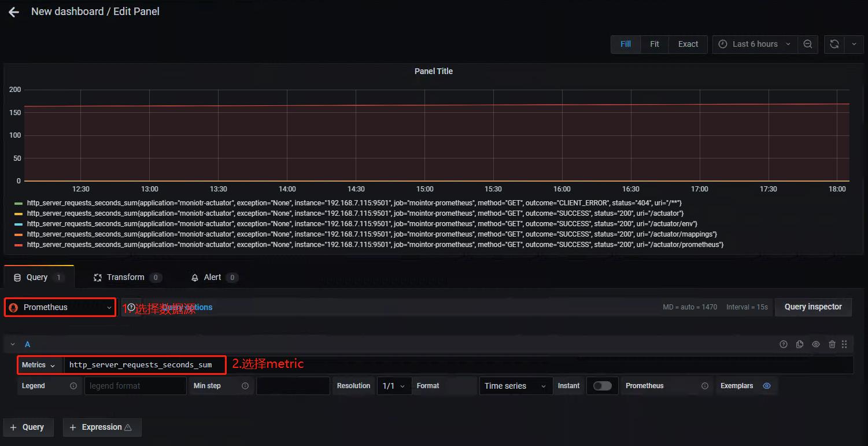Toggle legend series with uri="/actuator/env"
Image resolution: width=868 pixels, height=446 pixels.
tap(362, 224)
